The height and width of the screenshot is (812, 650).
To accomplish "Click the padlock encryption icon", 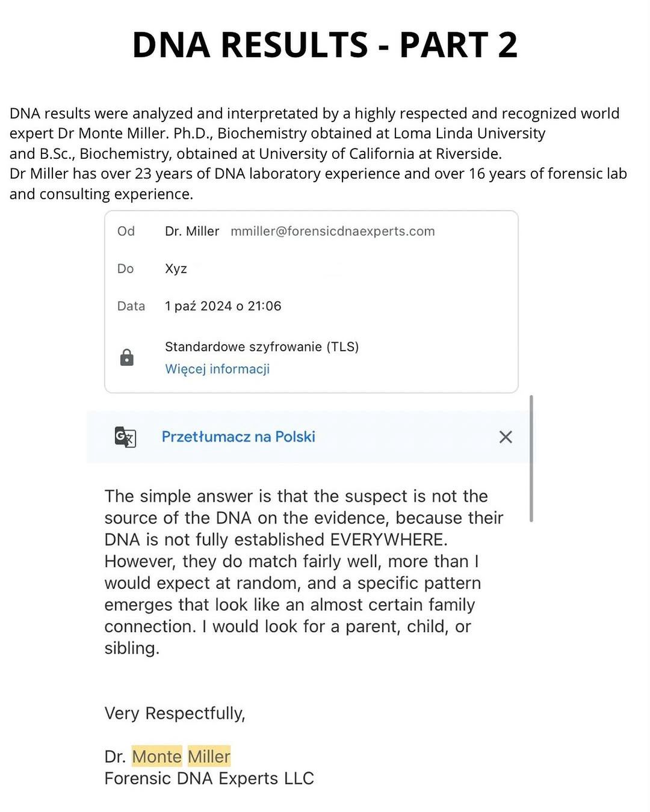I will click(126, 357).
